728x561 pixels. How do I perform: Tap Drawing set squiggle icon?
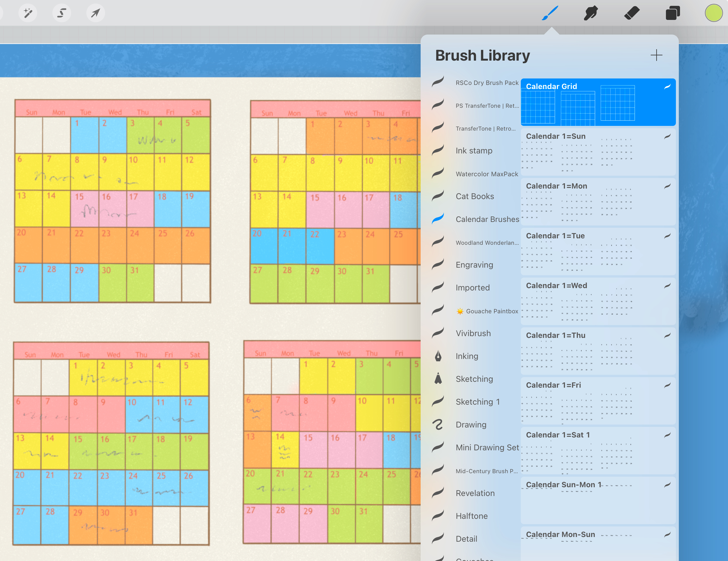438,424
